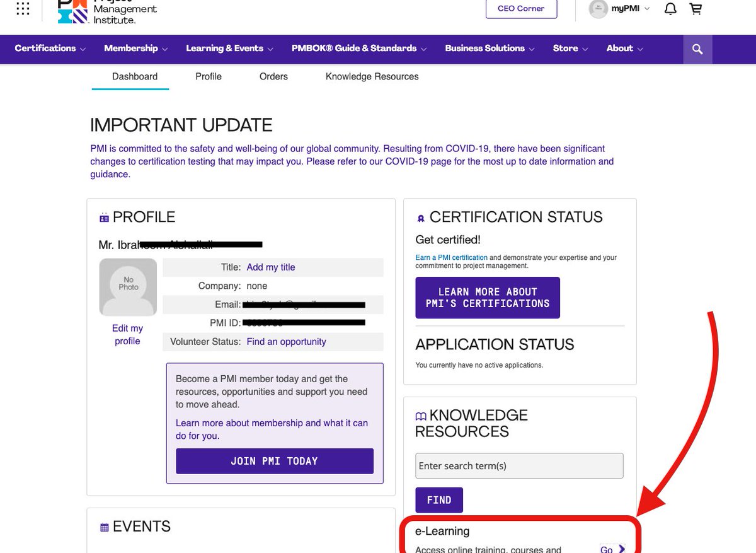Focus the Enter search term(s) field

[x=520, y=466]
